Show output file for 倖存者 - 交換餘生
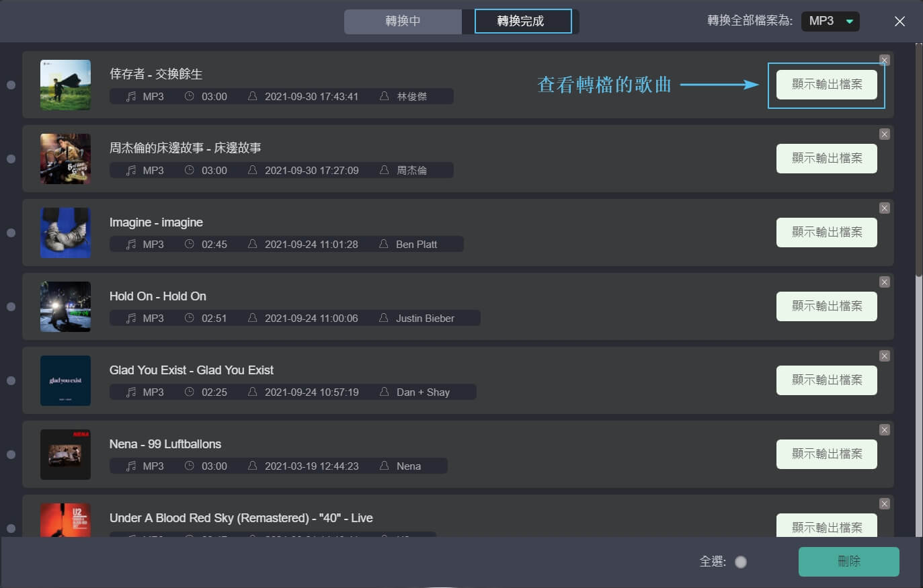Image resolution: width=923 pixels, height=588 pixels. pos(827,85)
